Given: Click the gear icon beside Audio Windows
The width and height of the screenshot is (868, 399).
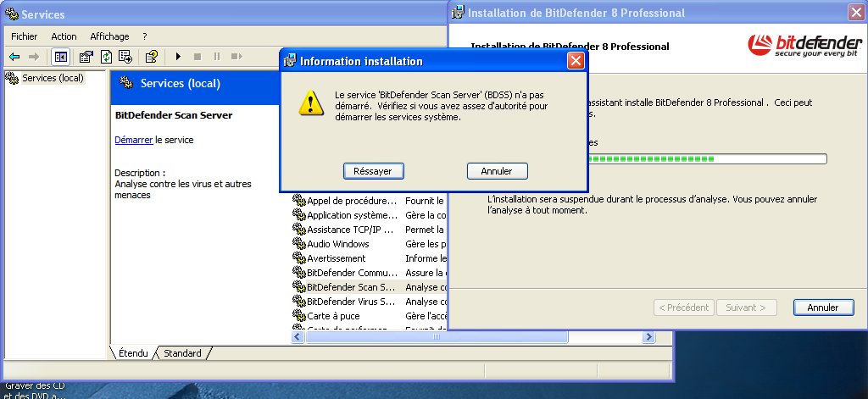Looking at the screenshot, I should (299, 243).
